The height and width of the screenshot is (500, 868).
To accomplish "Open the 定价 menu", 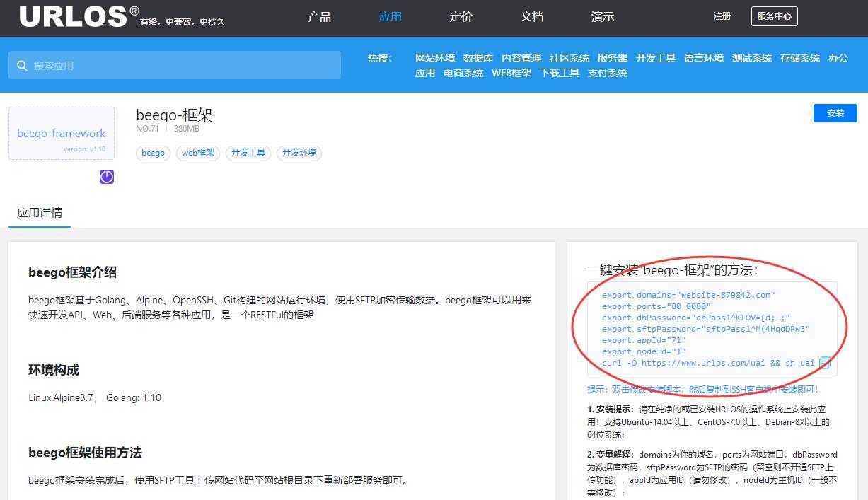I will click(x=461, y=16).
